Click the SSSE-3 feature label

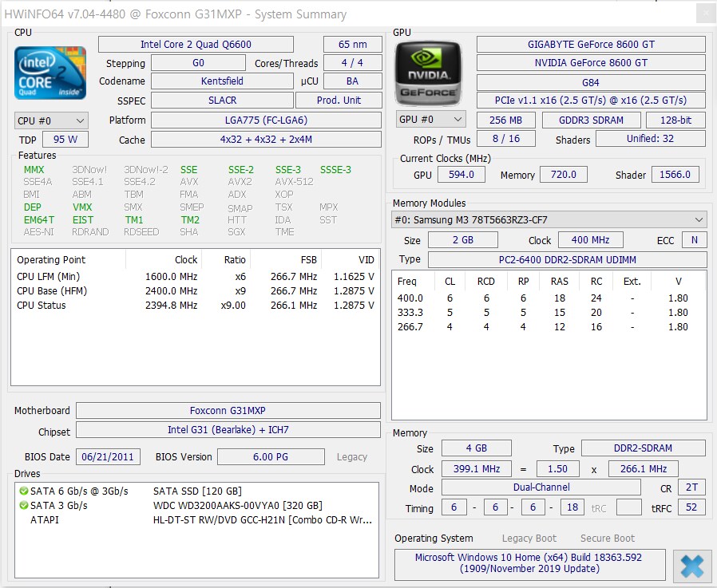tap(335, 170)
